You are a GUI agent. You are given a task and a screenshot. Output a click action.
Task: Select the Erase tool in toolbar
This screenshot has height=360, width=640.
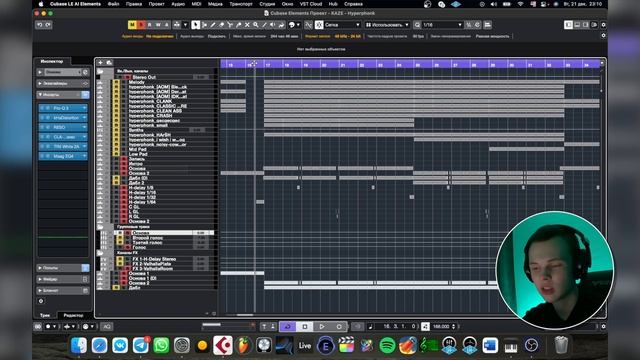click(x=221, y=25)
